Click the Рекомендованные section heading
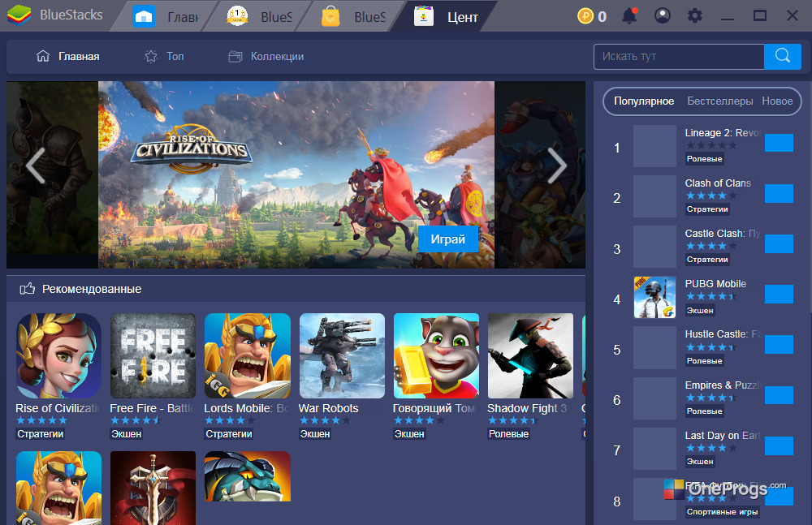812x525 pixels. pyautogui.click(x=92, y=289)
